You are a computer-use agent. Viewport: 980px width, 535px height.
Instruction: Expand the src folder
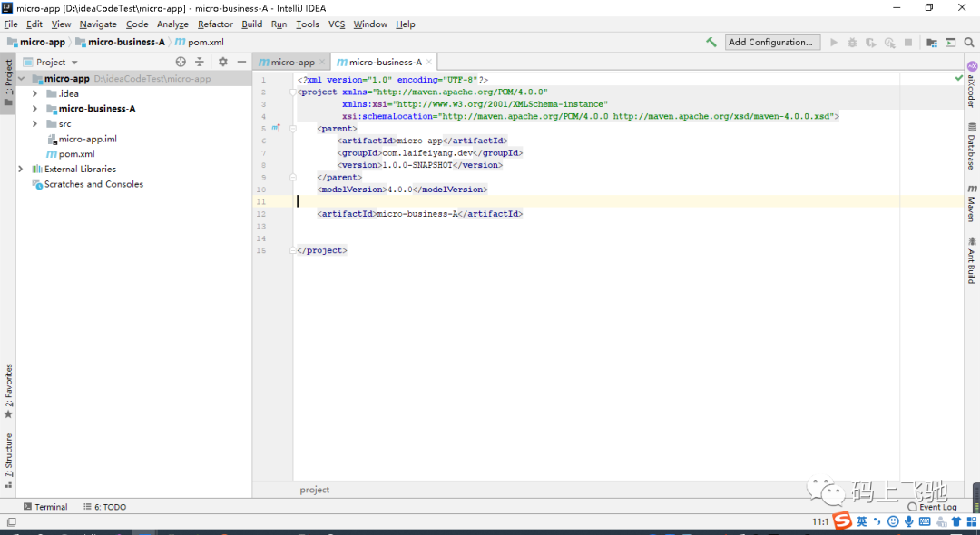35,123
